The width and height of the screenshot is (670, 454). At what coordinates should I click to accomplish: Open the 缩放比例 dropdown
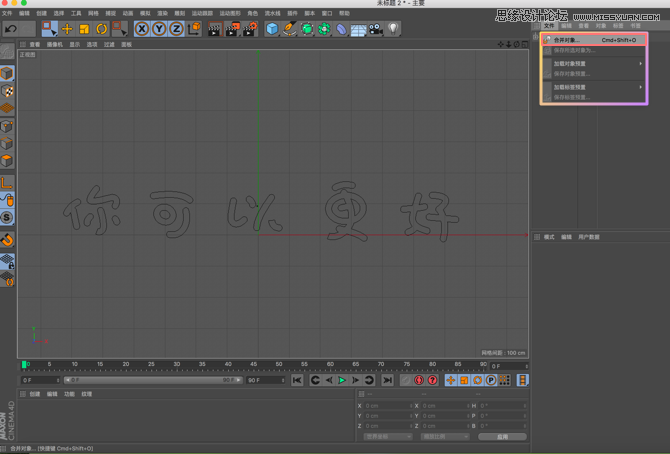445,436
